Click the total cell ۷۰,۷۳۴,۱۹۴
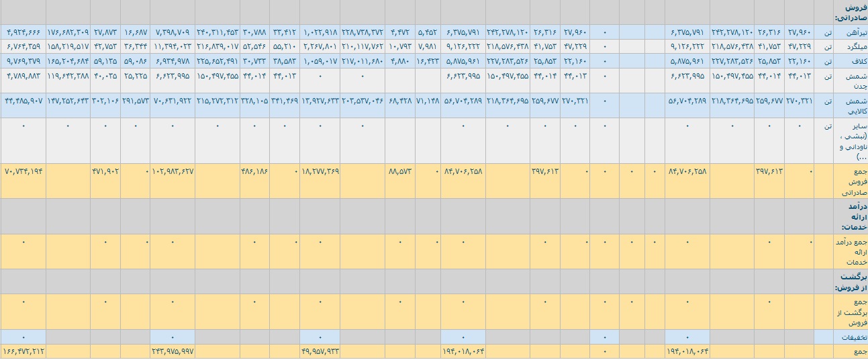Viewport: 868px width, 360px height. click(x=24, y=171)
